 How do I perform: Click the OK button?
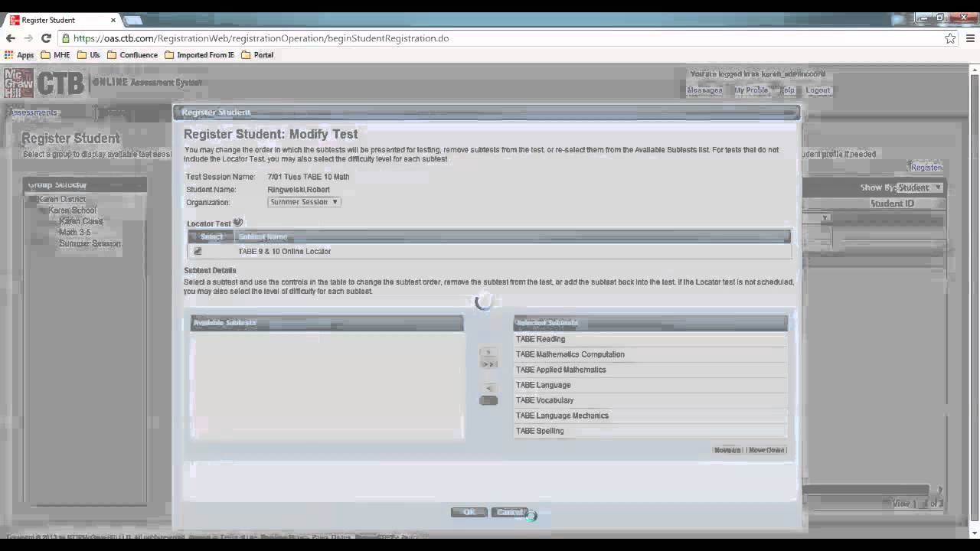(x=469, y=513)
